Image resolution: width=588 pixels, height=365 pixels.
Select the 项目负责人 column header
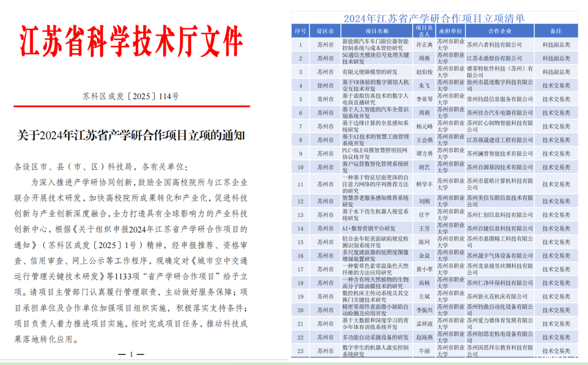(424, 31)
